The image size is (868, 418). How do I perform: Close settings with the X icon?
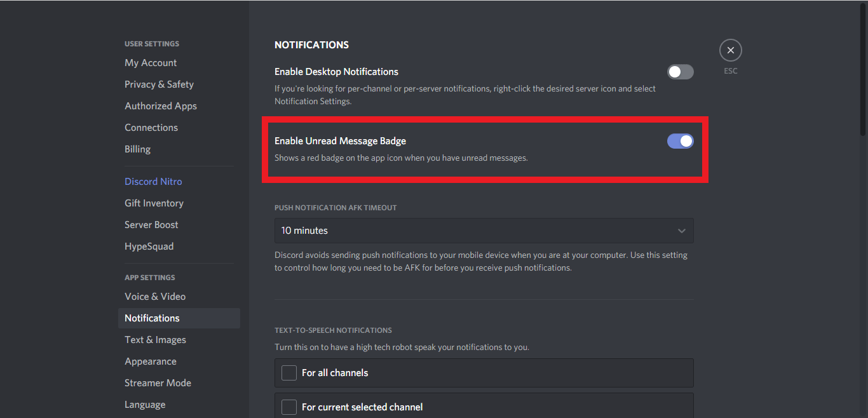tap(730, 50)
